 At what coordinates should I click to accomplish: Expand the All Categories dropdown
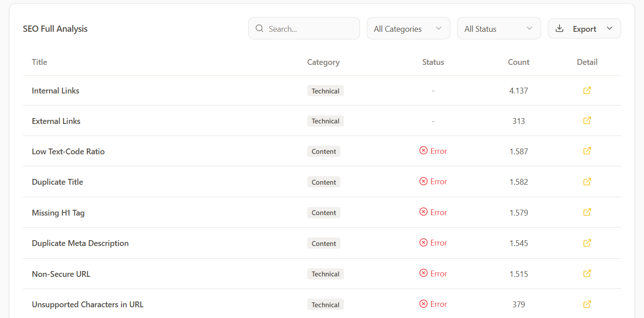point(408,29)
